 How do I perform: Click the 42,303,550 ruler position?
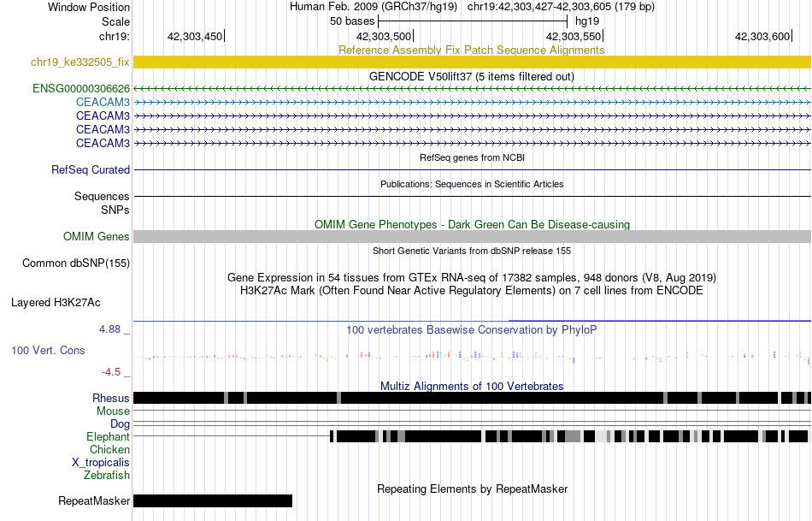574,36
